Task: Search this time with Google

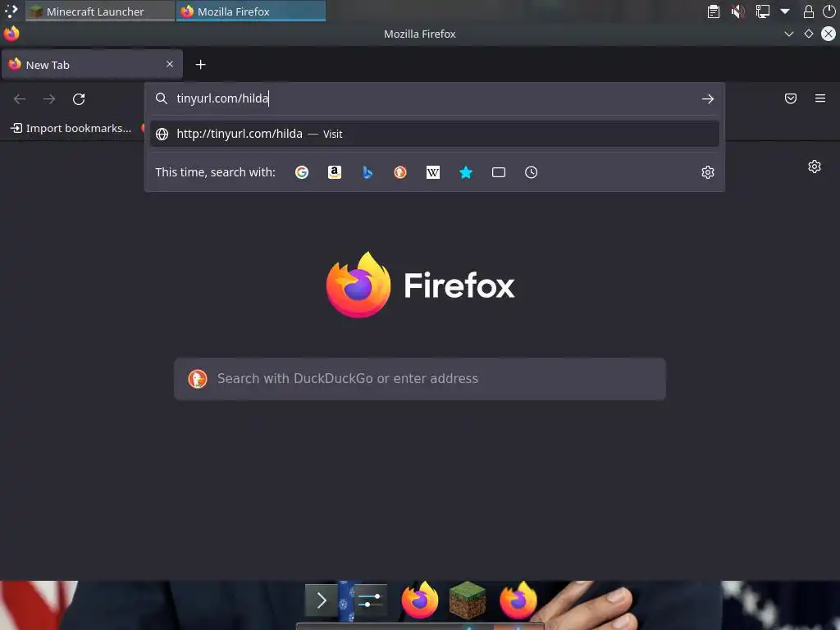Action: click(302, 172)
